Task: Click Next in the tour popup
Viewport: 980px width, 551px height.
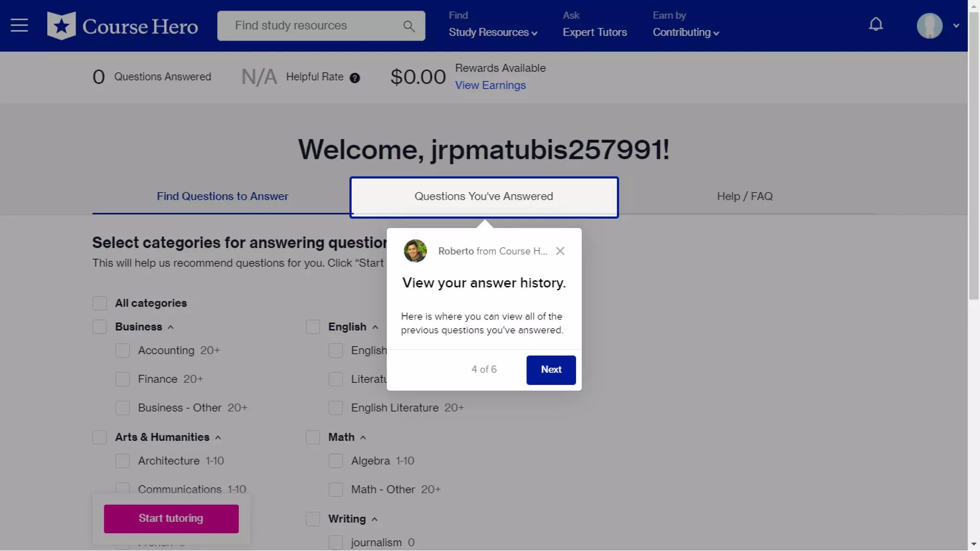Action: pyautogui.click(x=551, y=370)
